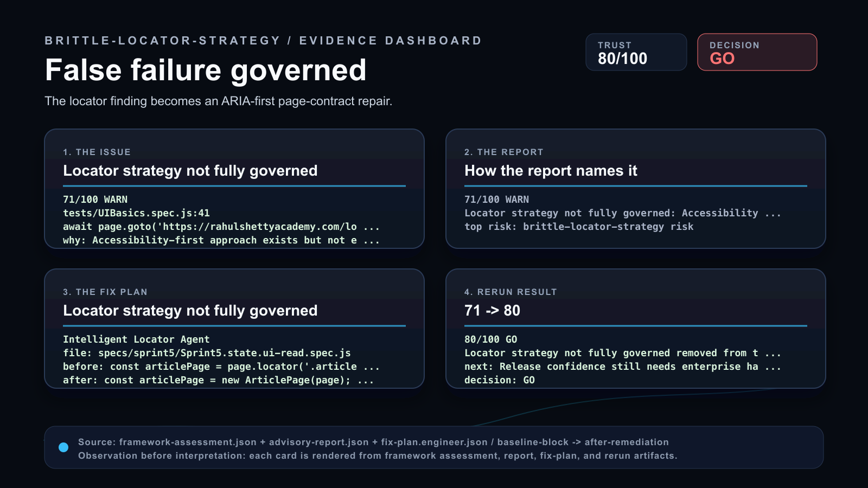This screenshot has width=868, height=488.
Task: Click the ARIA-first page-contract repair subtitle
Action: point(218,101)
